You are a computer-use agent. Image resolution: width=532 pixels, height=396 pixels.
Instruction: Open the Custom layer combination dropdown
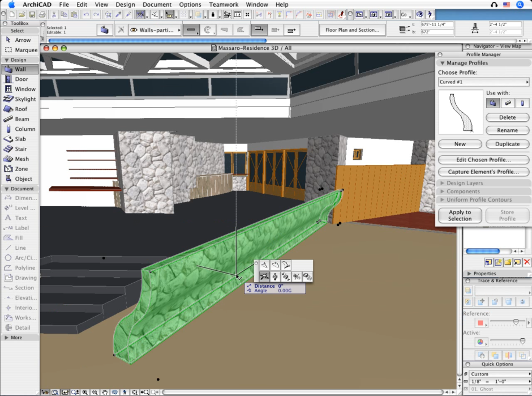point(500,374)
